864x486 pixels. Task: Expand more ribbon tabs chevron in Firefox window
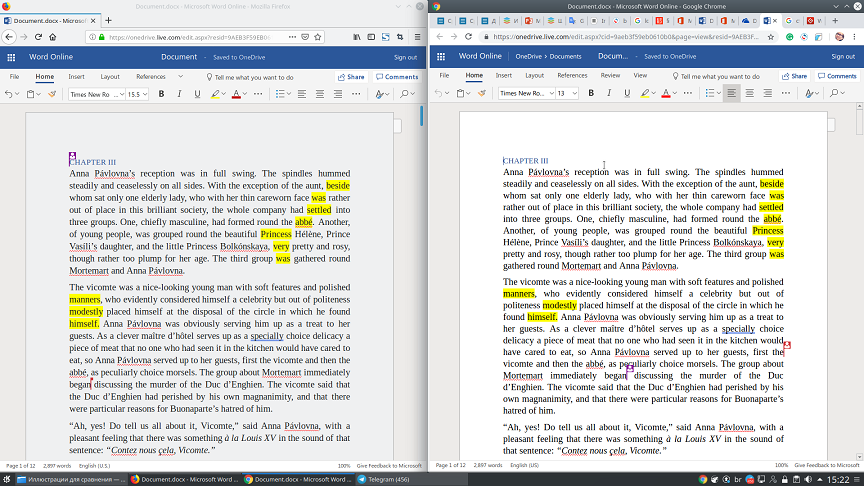coord(180,77)
